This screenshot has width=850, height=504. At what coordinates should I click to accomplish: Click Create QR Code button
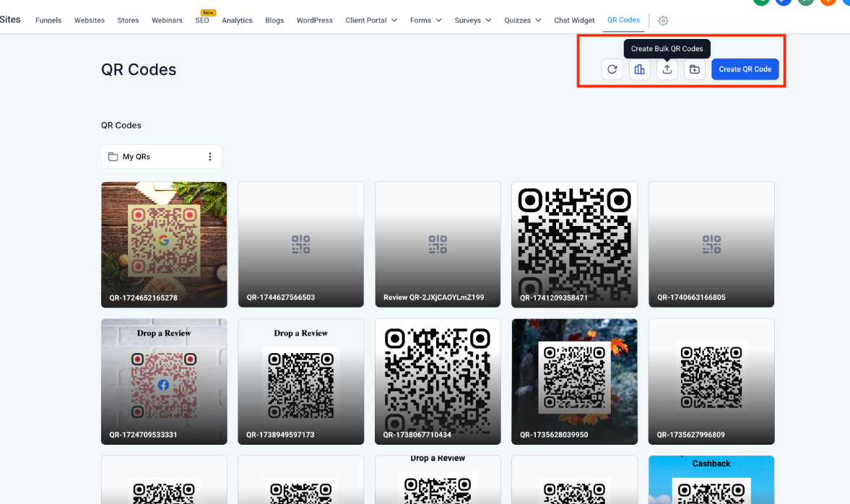[745, 69]
